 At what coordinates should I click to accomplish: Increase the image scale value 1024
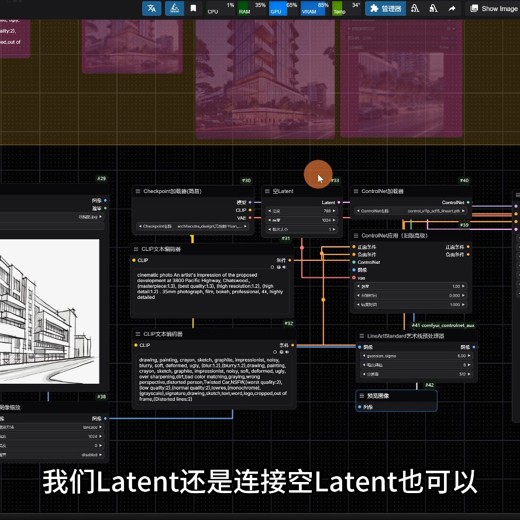click(x=100, y=436)
